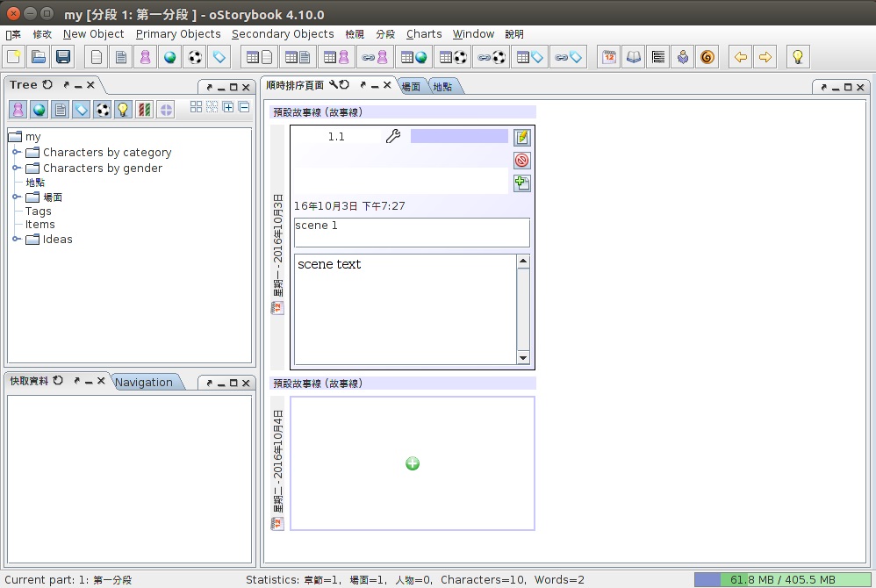This screenshot has height=588, width=876.
Task: Open the tag links view
Action: 568,57
